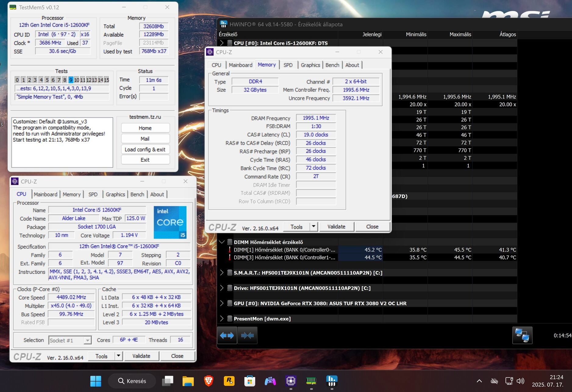Click Exit button in TestMem5
The height and width of the screenshot is (392, 572).
pyautogui.click(x=145, y=160)
